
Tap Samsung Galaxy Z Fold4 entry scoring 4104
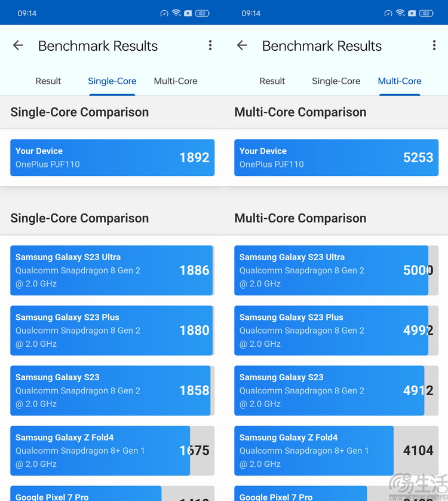click(336, 451)
